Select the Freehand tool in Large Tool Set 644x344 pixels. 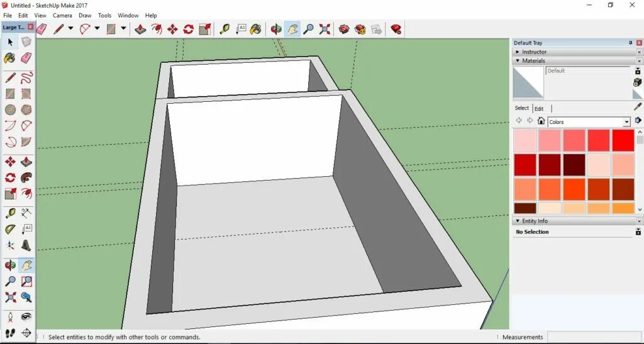click(26, 77)
